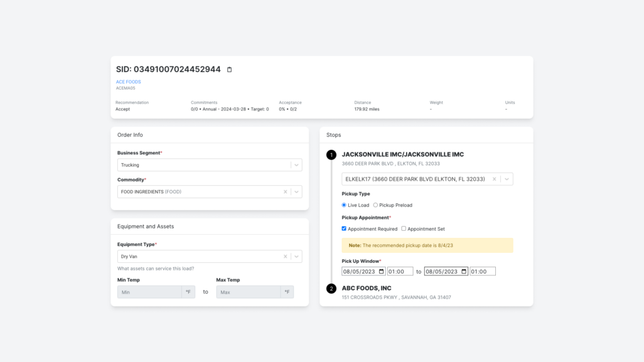Click the stop 1 circle marker
Screen dimensions: 644x362
(x=331, y=155)
